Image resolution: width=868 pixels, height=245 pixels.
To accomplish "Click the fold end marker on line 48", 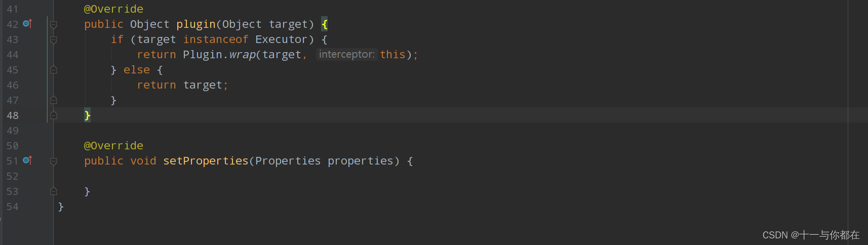I will tap(54, 115).
